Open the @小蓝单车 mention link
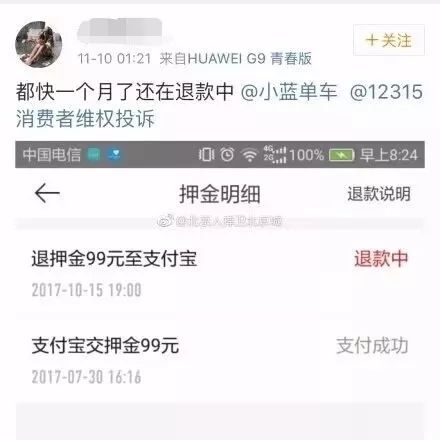The image size is (440, 440). click(289, 92)
